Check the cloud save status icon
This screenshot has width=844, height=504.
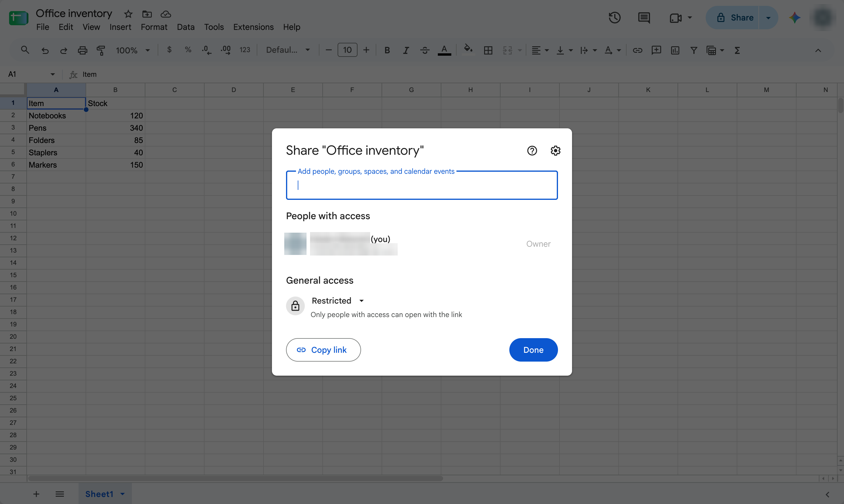[166, 14]
